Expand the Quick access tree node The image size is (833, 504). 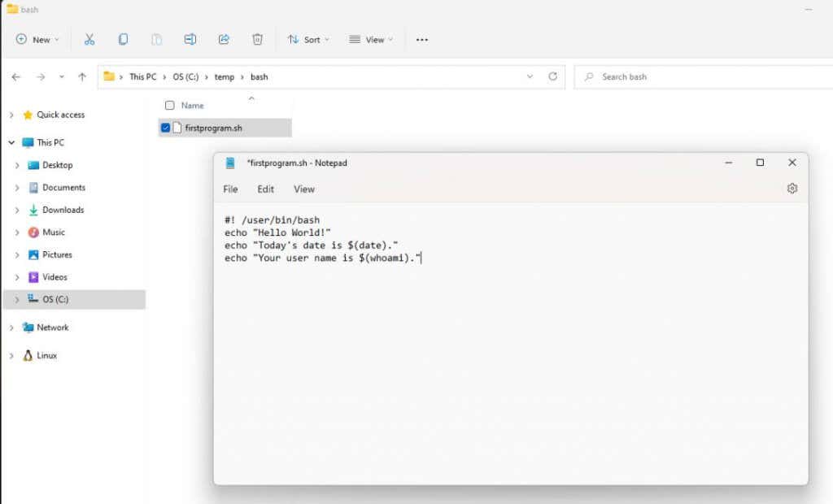pos(11,115)
